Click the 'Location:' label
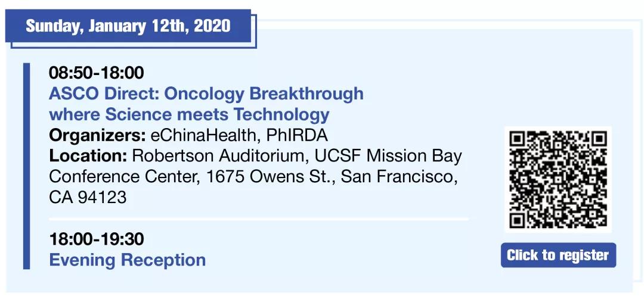Viewport: 644px width, 299px height. pyautogui.click(x=88, y=156)
